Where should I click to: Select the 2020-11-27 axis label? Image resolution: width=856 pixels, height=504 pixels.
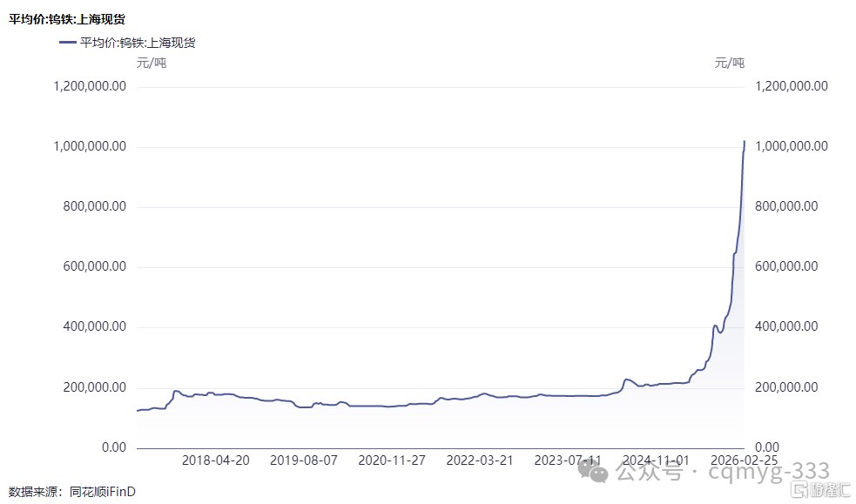(393, 460)
